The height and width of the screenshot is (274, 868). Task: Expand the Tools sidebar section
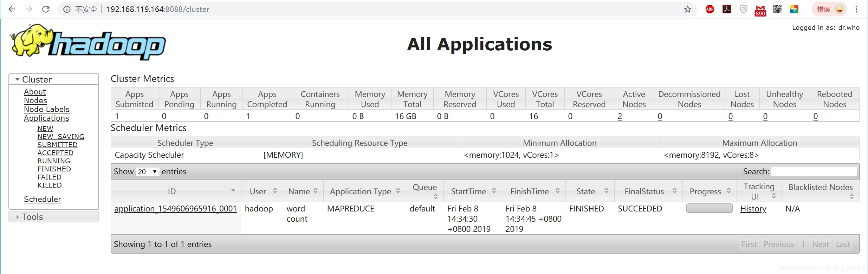pyautogui.click(x=32, y=217)
